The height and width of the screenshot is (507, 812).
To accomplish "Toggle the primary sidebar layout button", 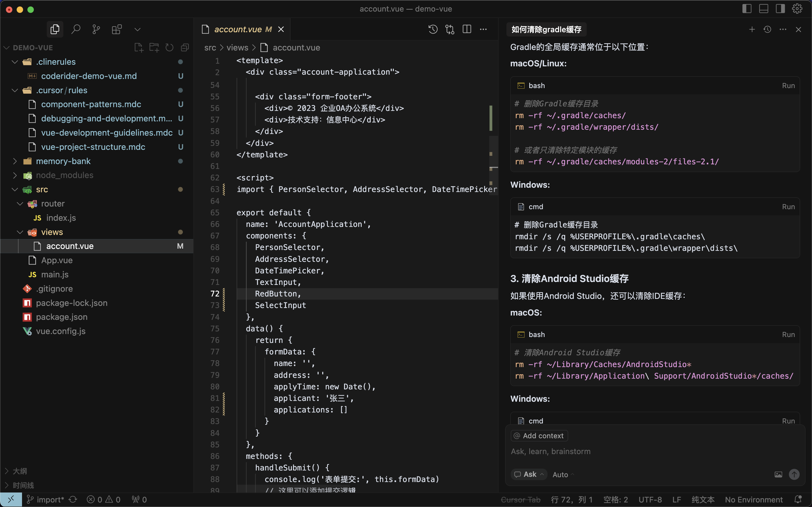I will coord(747,9).
